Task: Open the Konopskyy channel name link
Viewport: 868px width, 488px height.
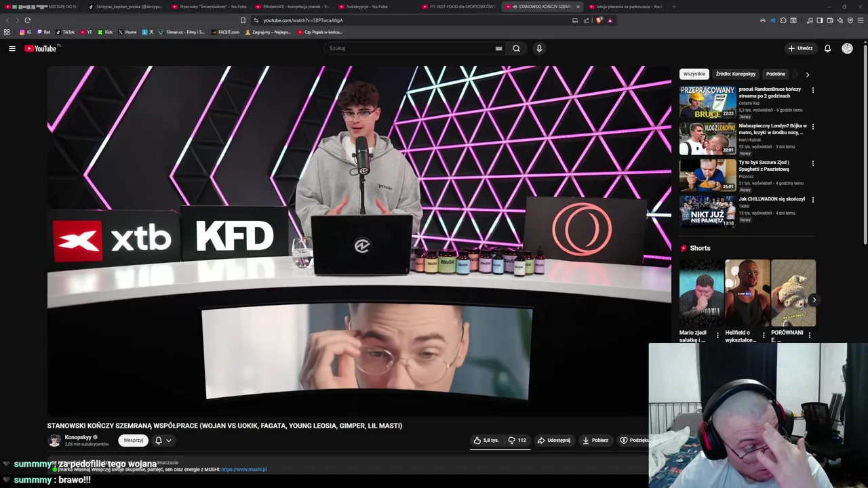Action: (x=78, y=437)
